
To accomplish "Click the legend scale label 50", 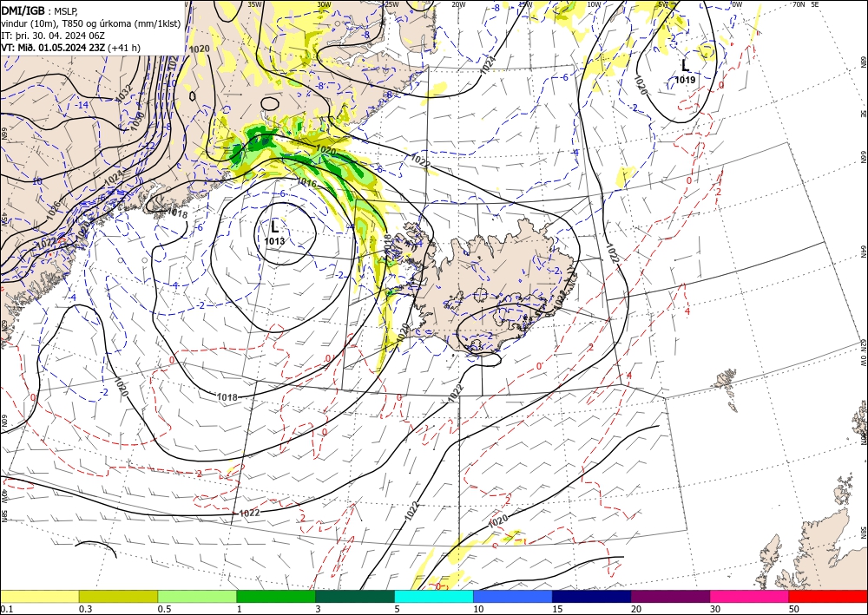I will pos(794,609).
